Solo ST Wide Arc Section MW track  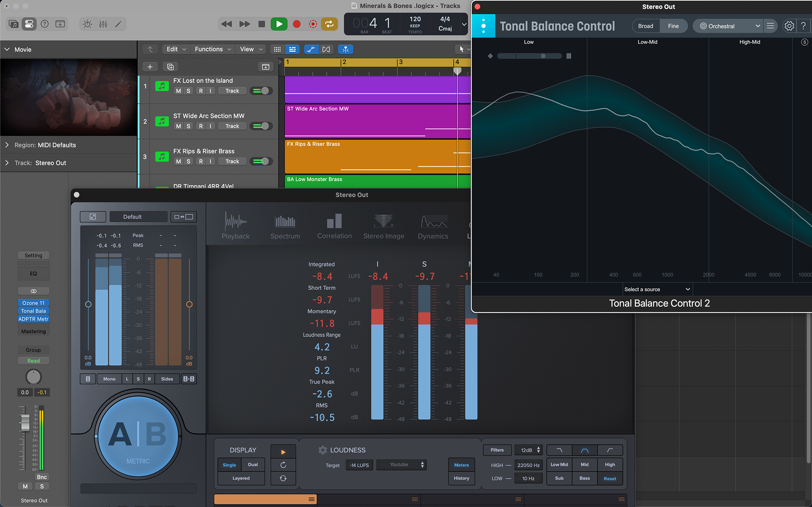(x=188, y=126)
